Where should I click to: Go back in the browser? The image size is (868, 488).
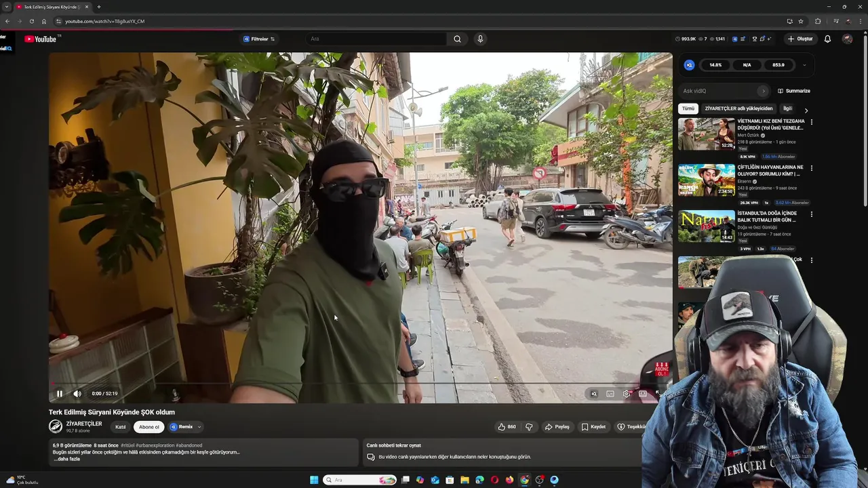pyautogui.click(x=7, y=21)
